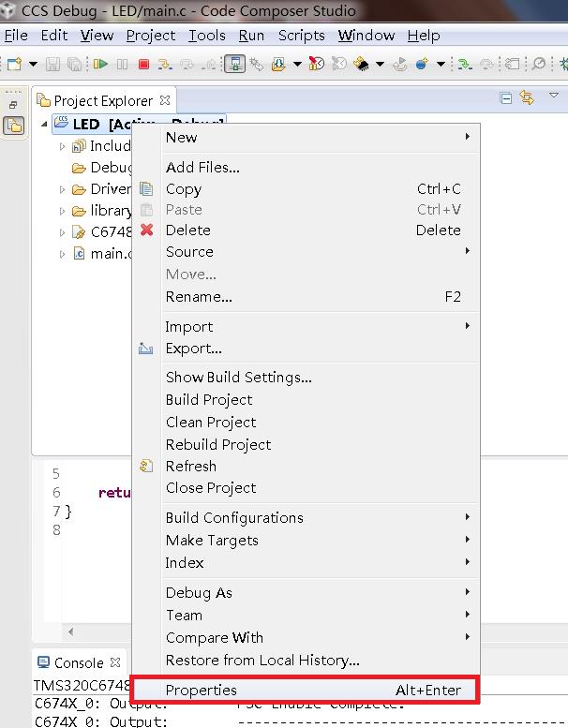Click the CPU reset chip icon
Image resolution: width=568 pixels, height=728 pixels.
click(x=362, y=64)
